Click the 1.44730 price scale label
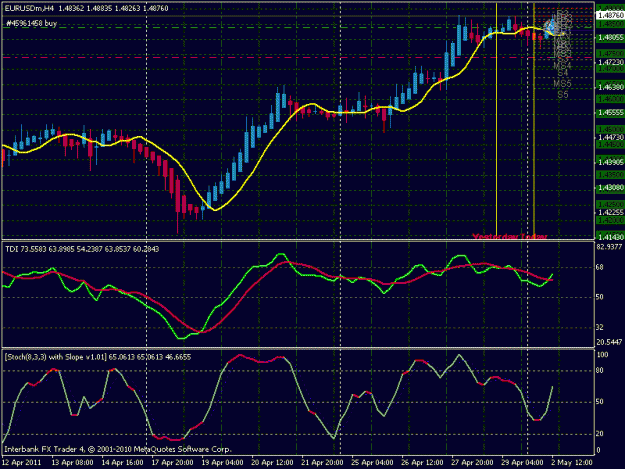This screenshot has width=625, height=469. 610,137
